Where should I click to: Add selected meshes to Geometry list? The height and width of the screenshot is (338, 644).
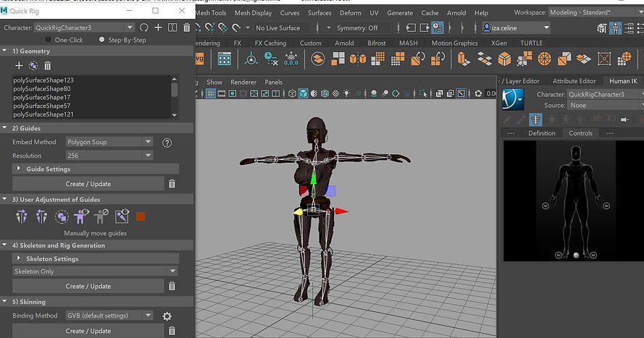[x=19, y=66]
